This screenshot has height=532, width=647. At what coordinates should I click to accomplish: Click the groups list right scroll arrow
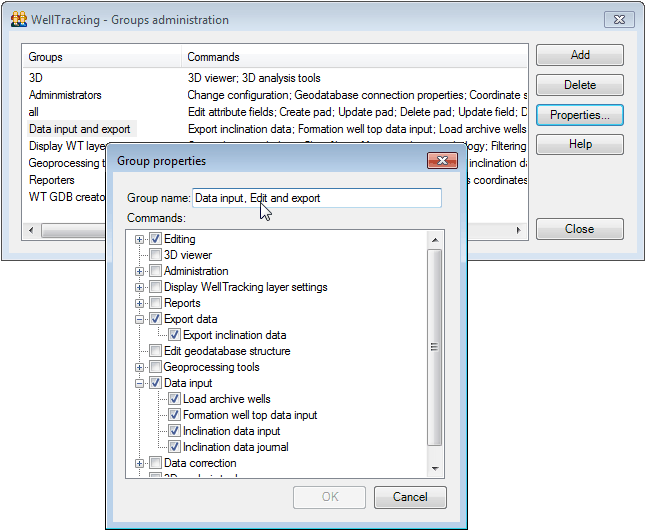point(519,230)
